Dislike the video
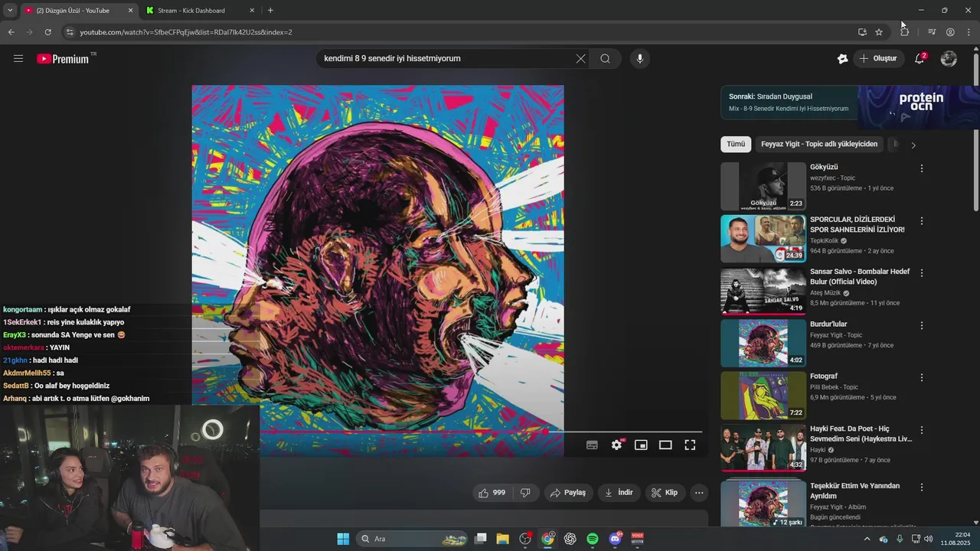This screenshot has height=551, width=980. (x=525, y=493)
